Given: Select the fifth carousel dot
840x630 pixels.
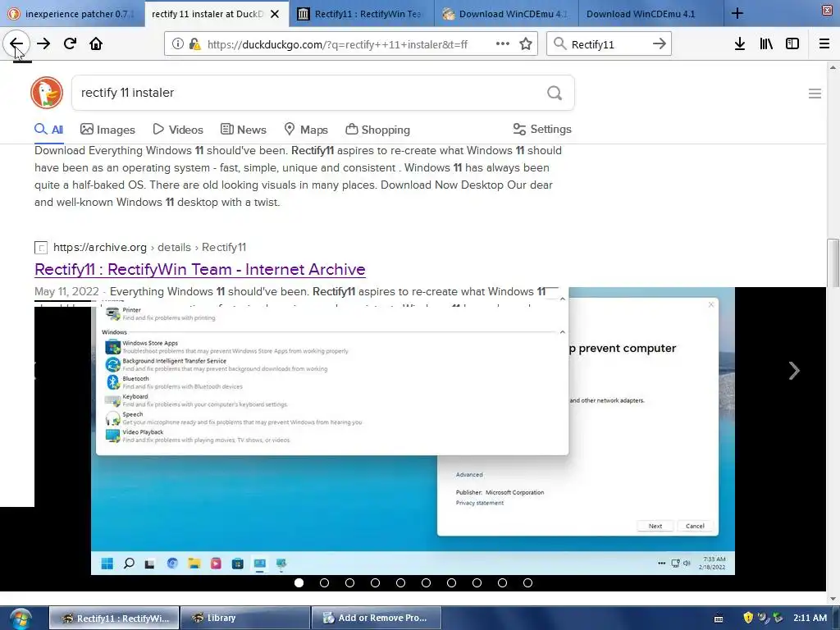Looking at the screenshot, I should [400, 583].
